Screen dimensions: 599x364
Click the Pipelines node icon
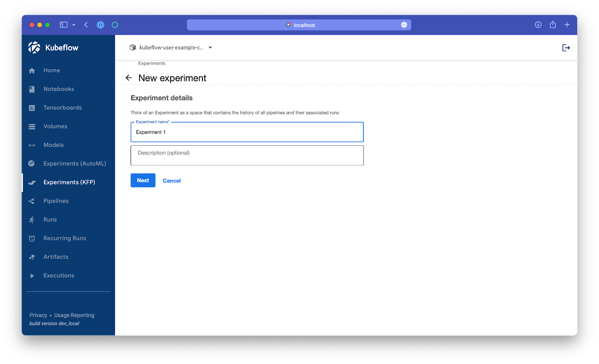point(32,201)
